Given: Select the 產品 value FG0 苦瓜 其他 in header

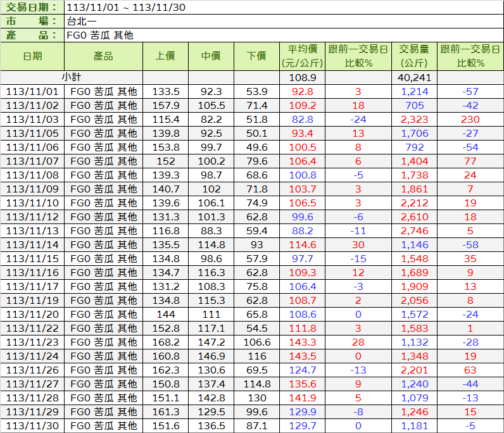Looking at the screenshot, I should (x=100, y=35).
